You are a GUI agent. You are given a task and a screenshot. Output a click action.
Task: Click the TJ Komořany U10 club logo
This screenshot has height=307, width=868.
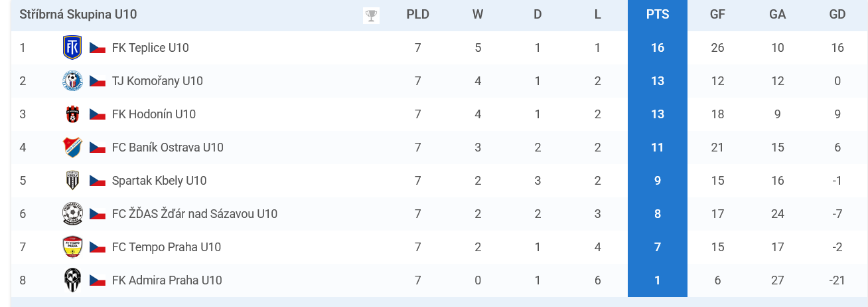72,81
